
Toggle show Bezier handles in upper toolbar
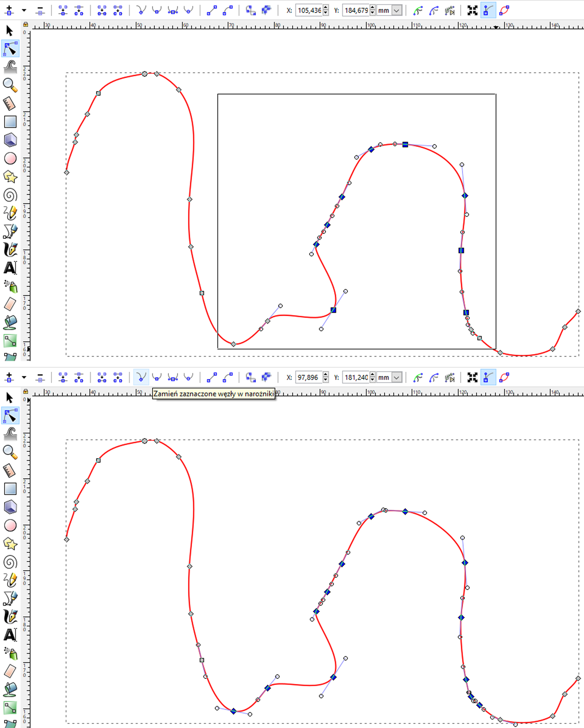tap(488, 10)
